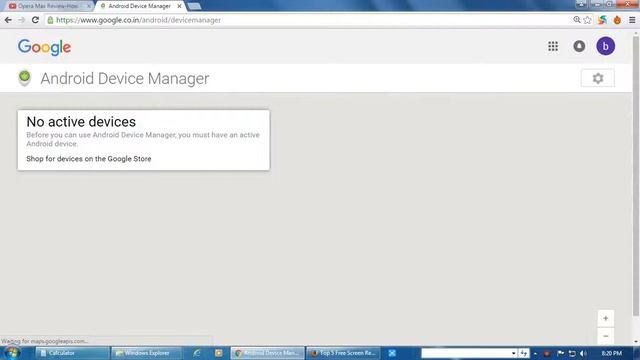This screenshot has width=640, height=360.
Task: Zoom out the map with minus button
Action: click(x=606, y=336)
